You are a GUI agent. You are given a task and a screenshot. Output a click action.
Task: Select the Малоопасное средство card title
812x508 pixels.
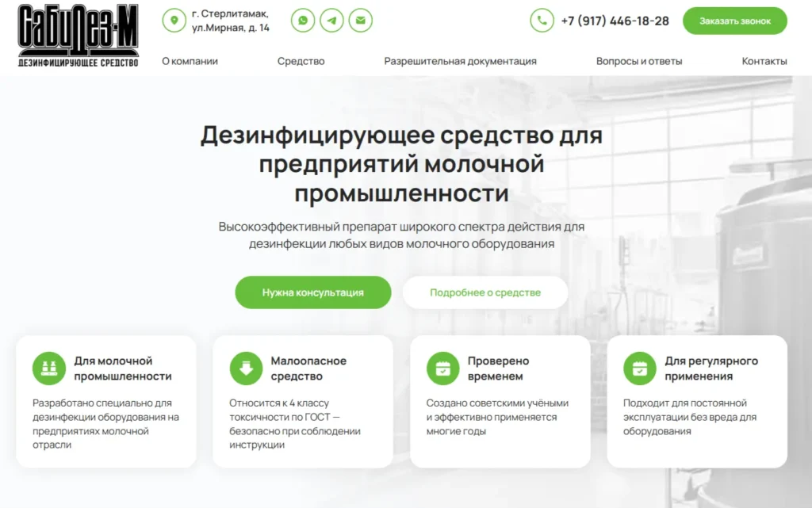click(x=308, y=369)
